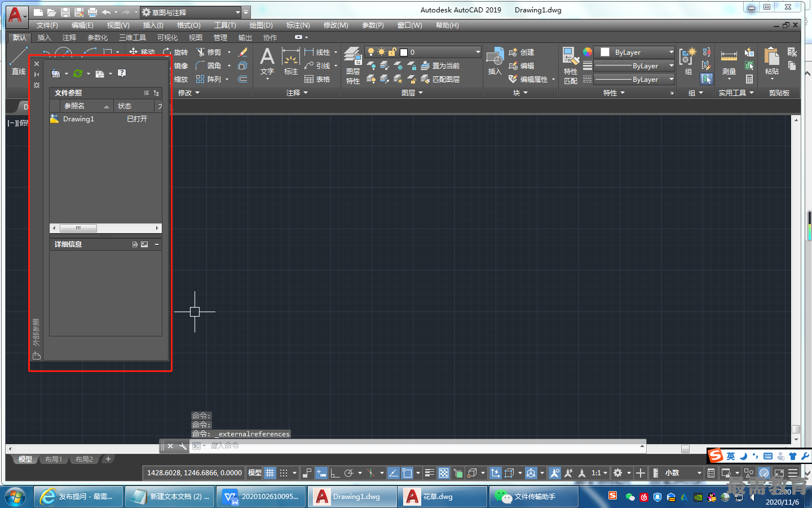This screenshot has width=812, height=508.
Task: Click the 特性匹配 (Match Properties) icon
Action: [x=571, y=66]
